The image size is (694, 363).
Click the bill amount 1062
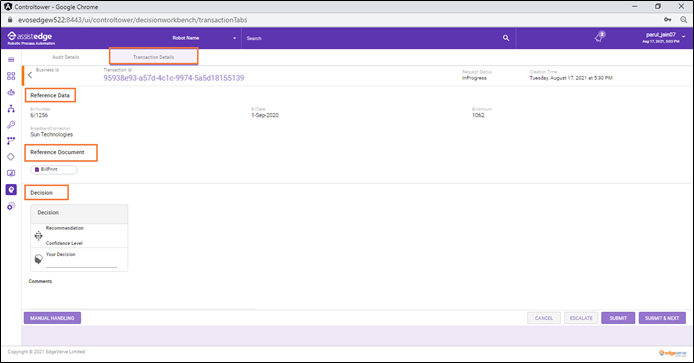478,115
